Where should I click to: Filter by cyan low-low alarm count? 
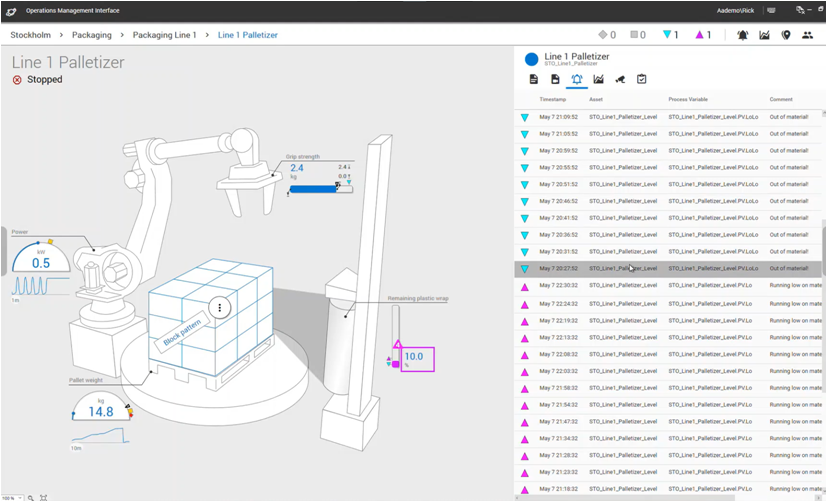[671, 35]
